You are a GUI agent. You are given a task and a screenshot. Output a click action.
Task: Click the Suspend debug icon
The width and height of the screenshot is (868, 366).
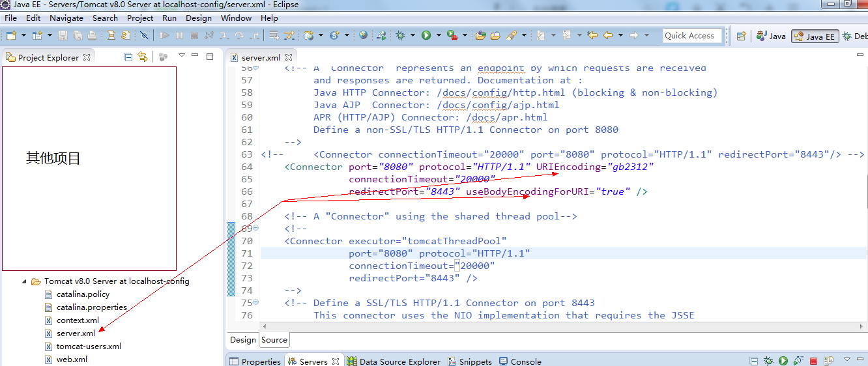pos(179,35)
